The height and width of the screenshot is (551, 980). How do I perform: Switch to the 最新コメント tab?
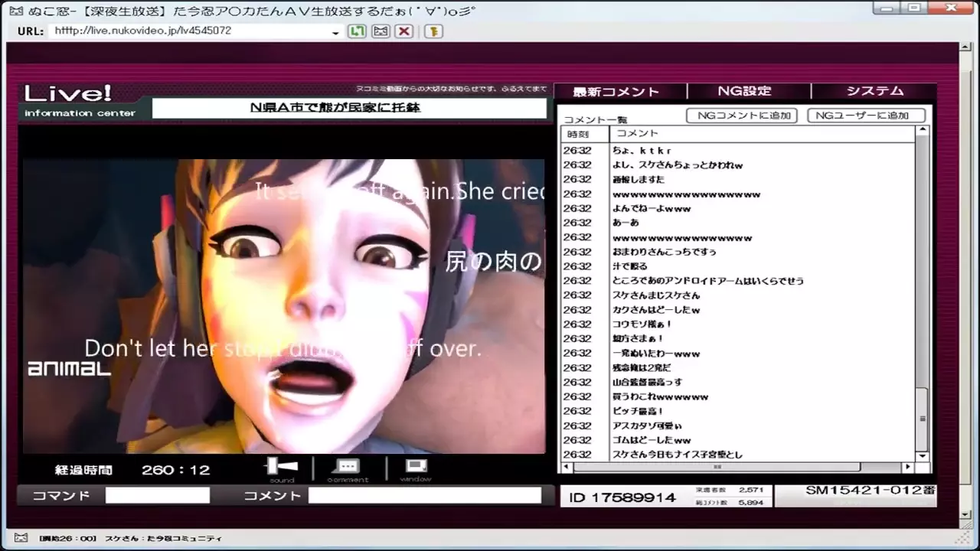pyautogui.click(x=616, y=92)
